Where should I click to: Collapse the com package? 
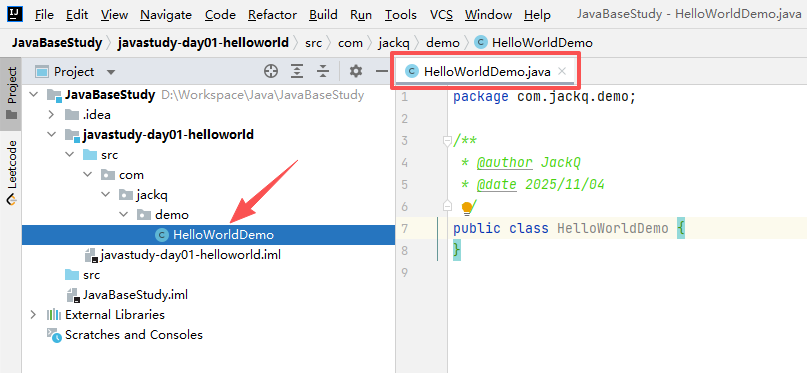tap(87, 174)
